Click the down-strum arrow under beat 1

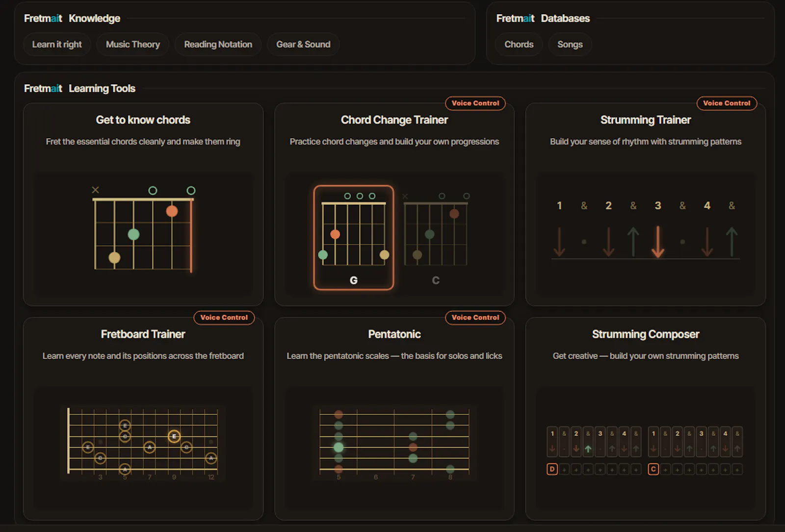pos(559,242)
